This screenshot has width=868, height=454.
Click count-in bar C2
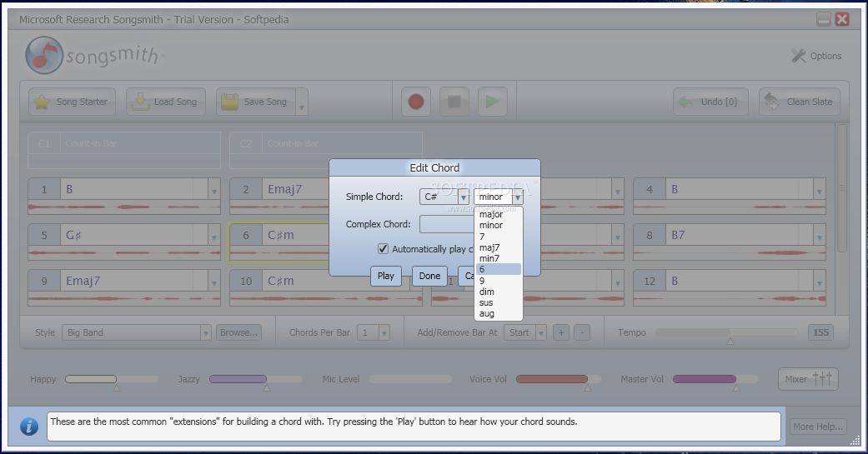point(325,150)
